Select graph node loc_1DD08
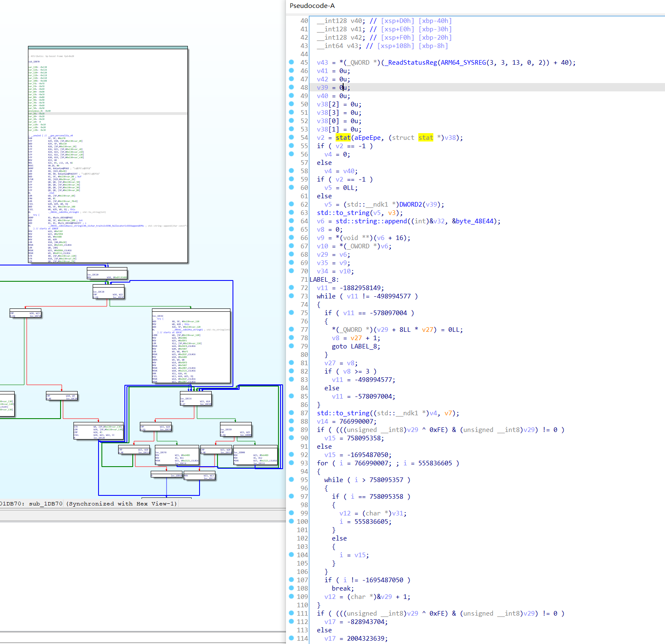This screenshot has width=665, height=644. [255, 455]
